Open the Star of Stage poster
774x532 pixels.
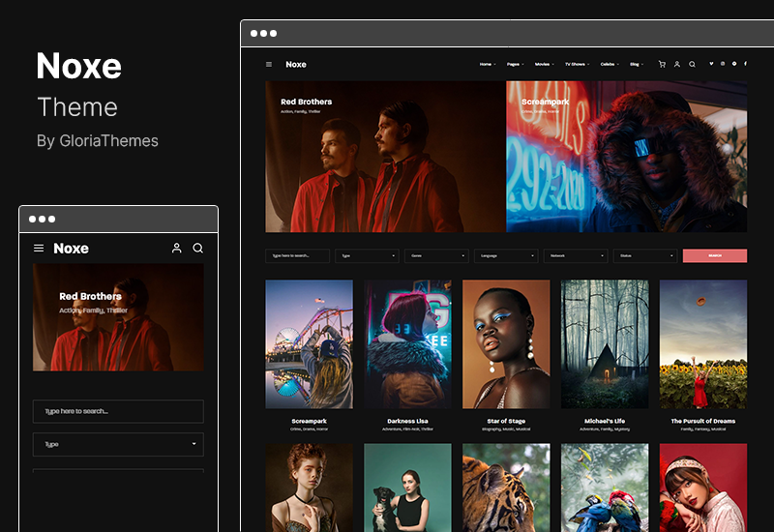506,344
